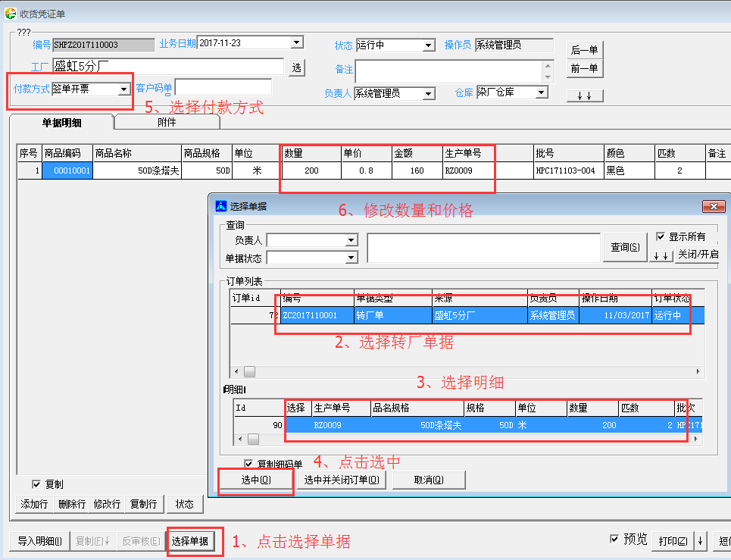Click the 备注 scrollbar up arrow
Image resolution: width=731 pixels, height=560 pixels.
tap(548, 65)
